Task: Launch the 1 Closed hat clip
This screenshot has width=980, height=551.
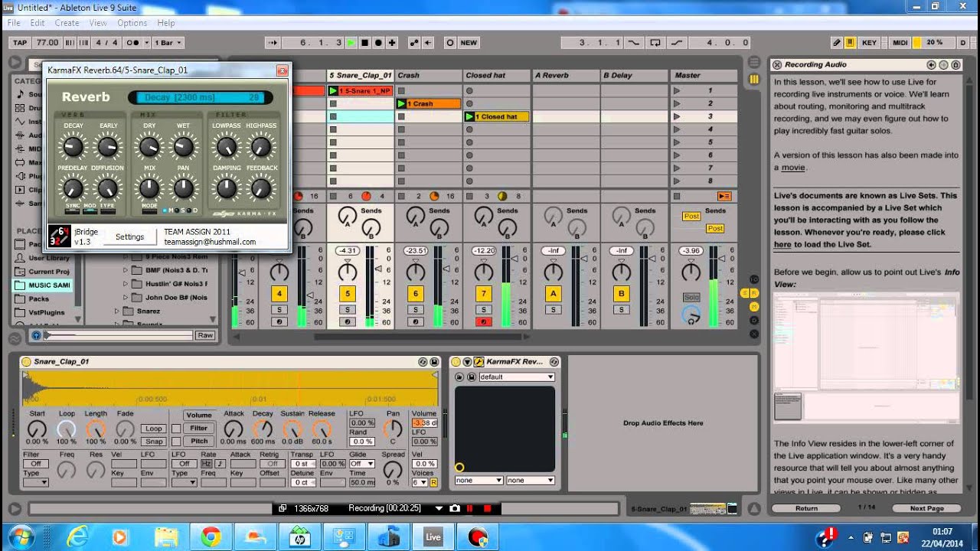Action: pyautogui.click(x=469, y=116)
